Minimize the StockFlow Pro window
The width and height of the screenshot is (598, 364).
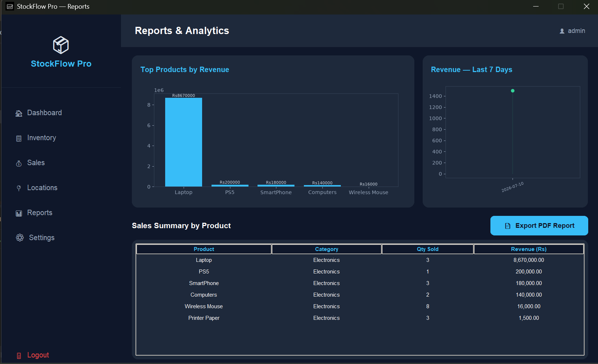[536, 7]
